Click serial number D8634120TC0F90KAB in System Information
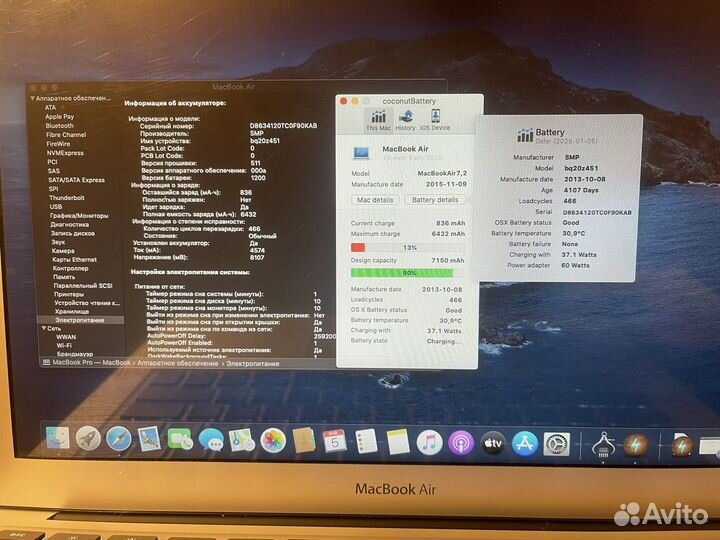The image size is (720, 540). click(x=283, y=125)
